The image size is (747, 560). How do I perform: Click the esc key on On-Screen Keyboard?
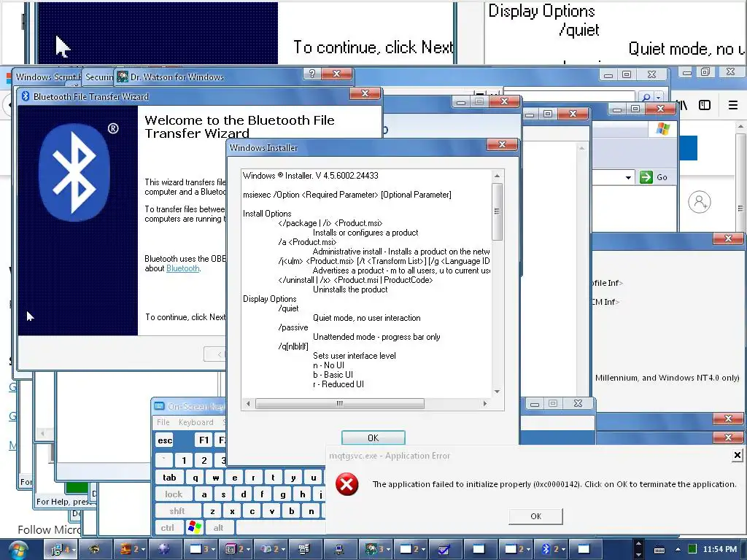165,440
